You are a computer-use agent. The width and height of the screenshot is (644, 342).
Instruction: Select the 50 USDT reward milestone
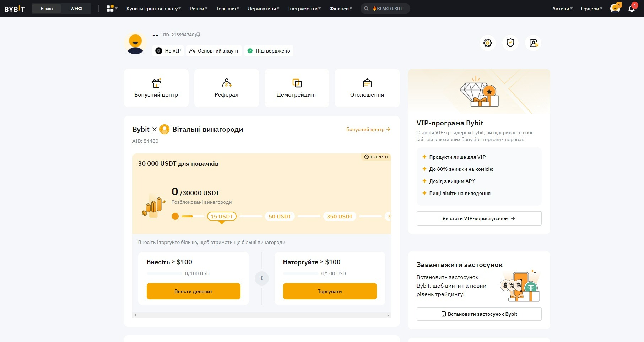tap(280, 216)
